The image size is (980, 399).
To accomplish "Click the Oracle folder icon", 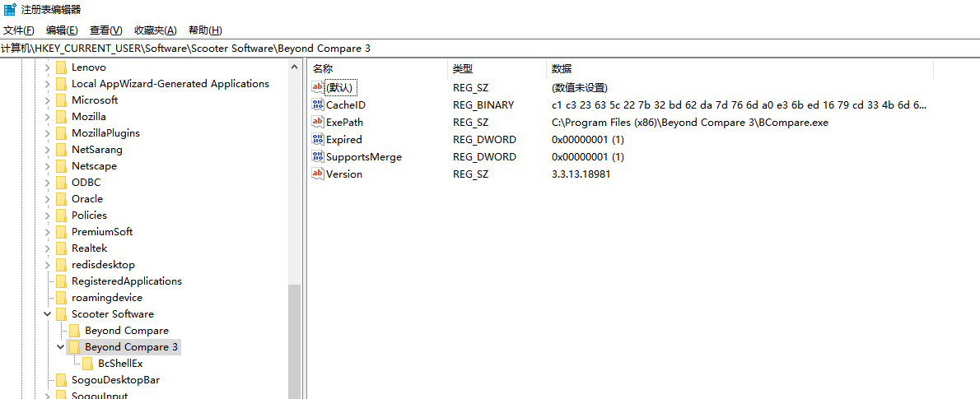I will click(61, 198).
